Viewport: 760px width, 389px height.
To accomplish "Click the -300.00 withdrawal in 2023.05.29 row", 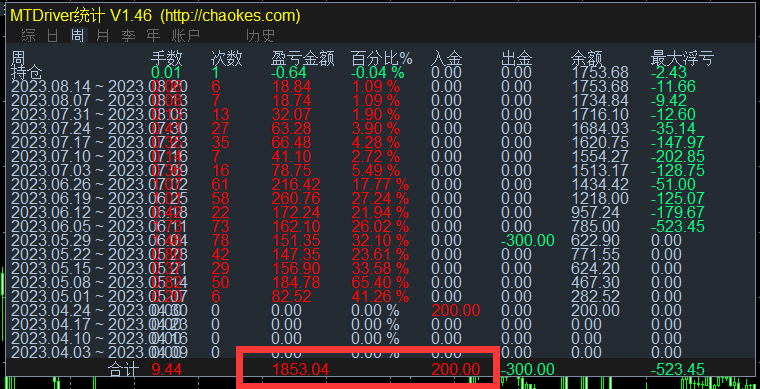I will (528, 240).
